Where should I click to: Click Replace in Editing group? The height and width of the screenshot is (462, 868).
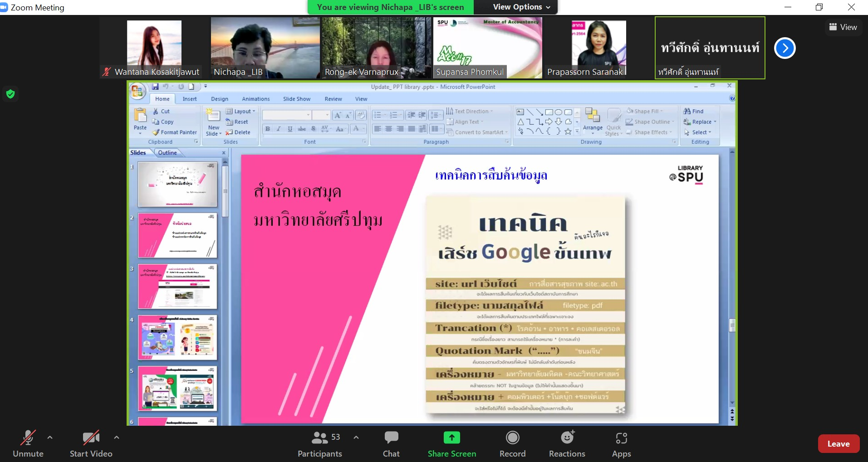[x=700, y=122]
